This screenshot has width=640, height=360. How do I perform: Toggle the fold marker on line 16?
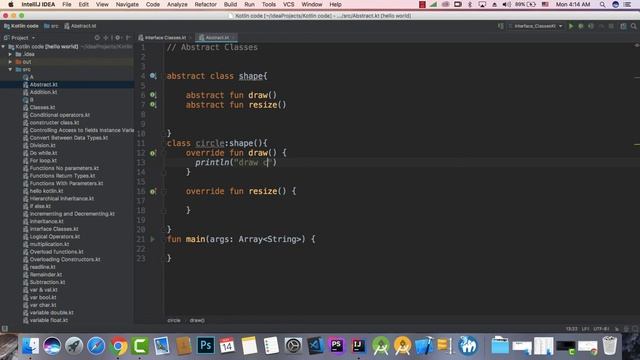(164, 191)
